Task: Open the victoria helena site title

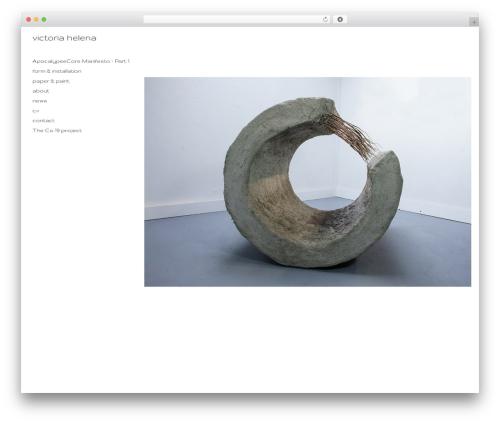Action: tap(64, 38)
